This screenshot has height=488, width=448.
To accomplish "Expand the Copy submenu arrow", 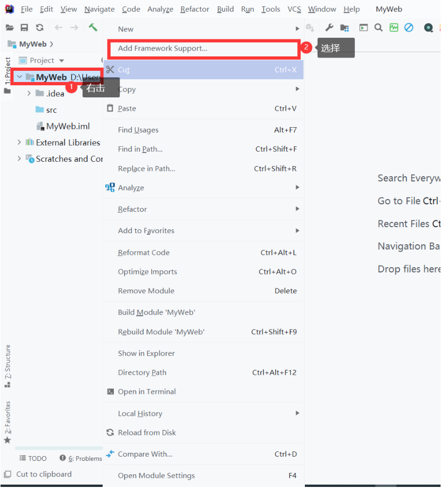I will pos(297,89).
